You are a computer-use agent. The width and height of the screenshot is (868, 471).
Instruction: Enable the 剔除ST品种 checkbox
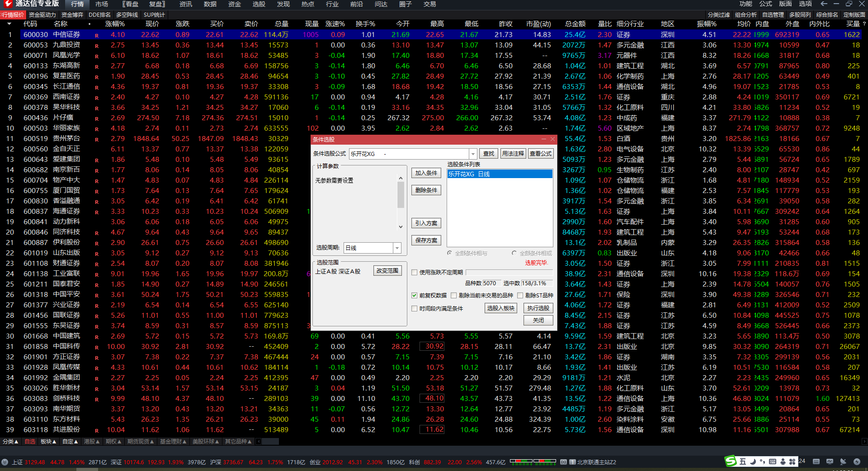coord(520,296)
